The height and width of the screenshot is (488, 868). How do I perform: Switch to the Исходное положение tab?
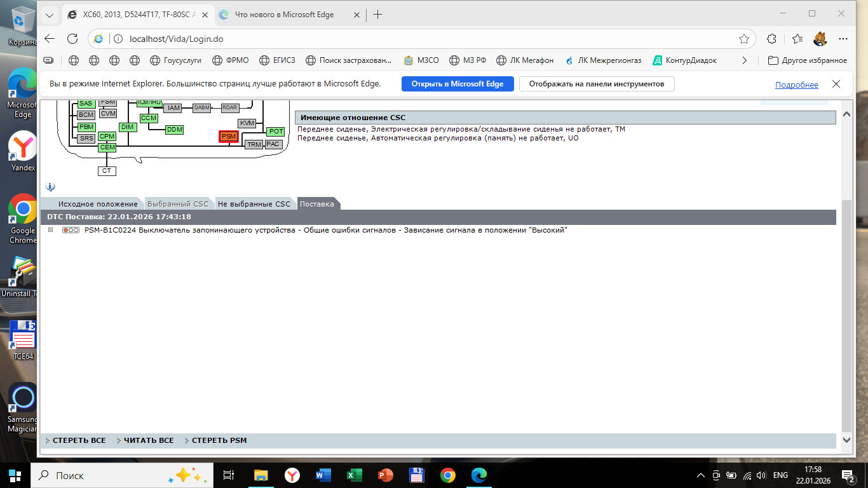coord(97,204)
